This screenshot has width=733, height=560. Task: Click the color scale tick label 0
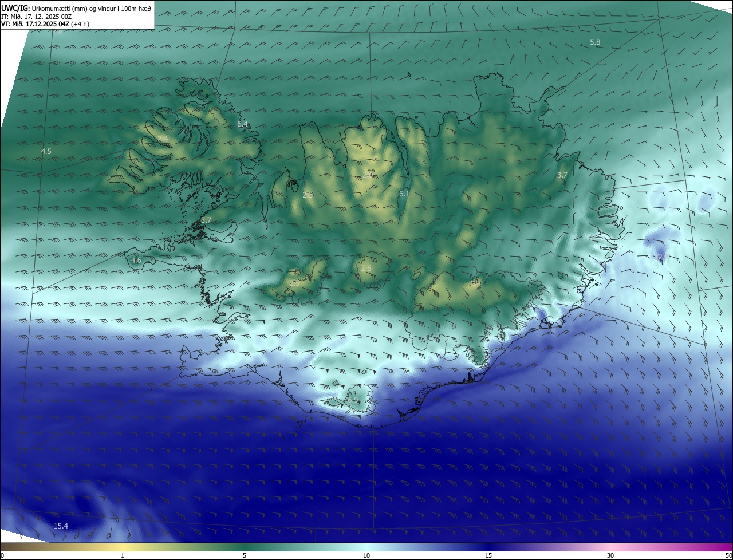2,555
